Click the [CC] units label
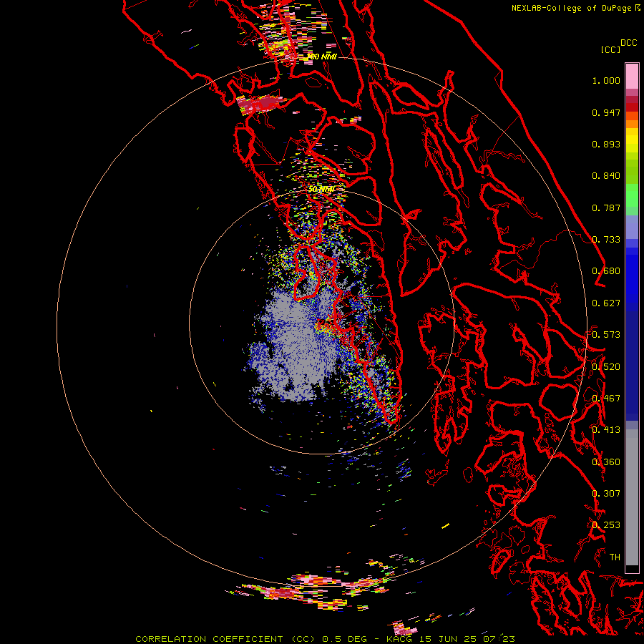This screenshot has height=644, width=644. pos(610,49)
